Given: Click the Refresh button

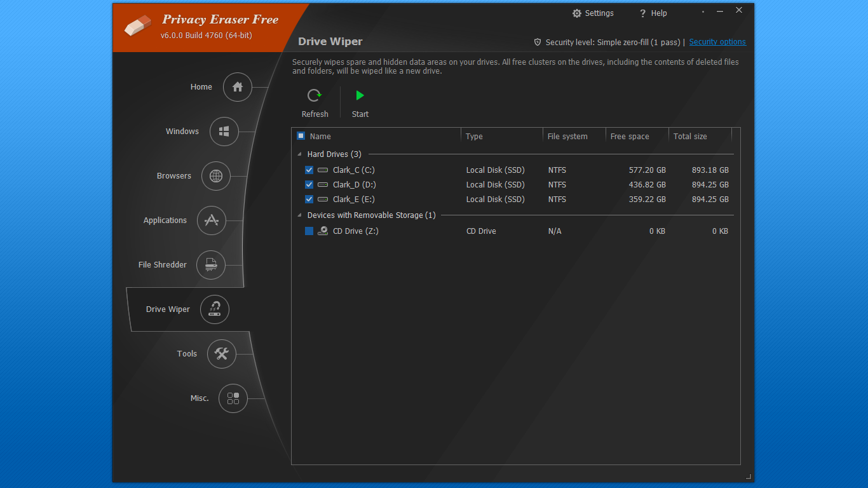Looking at the screenshot, I should coord(315,102).
